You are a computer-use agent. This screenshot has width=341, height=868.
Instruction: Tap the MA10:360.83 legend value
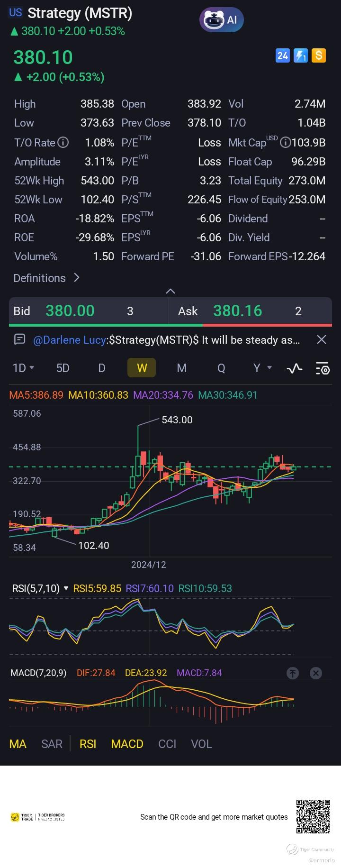pyautogui.click(x=98, y=395)
